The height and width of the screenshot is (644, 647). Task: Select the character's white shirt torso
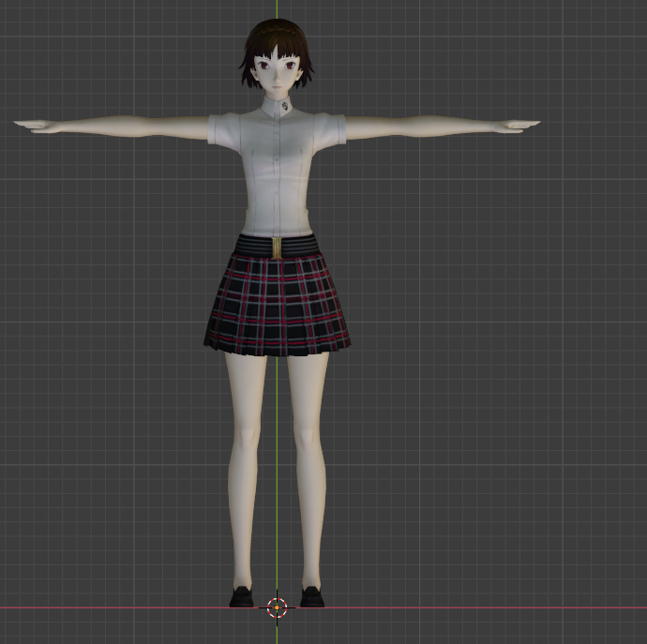(277, 174)
